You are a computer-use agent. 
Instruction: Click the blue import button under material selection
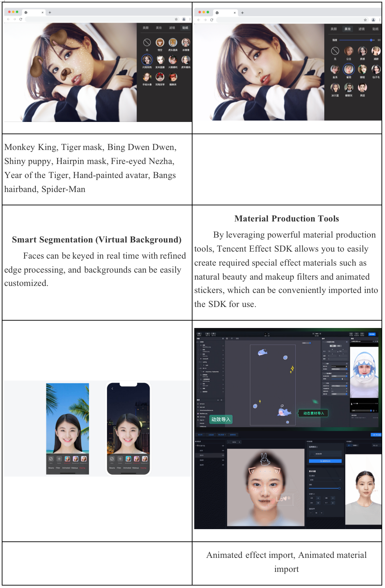click(x=325, y=461)
